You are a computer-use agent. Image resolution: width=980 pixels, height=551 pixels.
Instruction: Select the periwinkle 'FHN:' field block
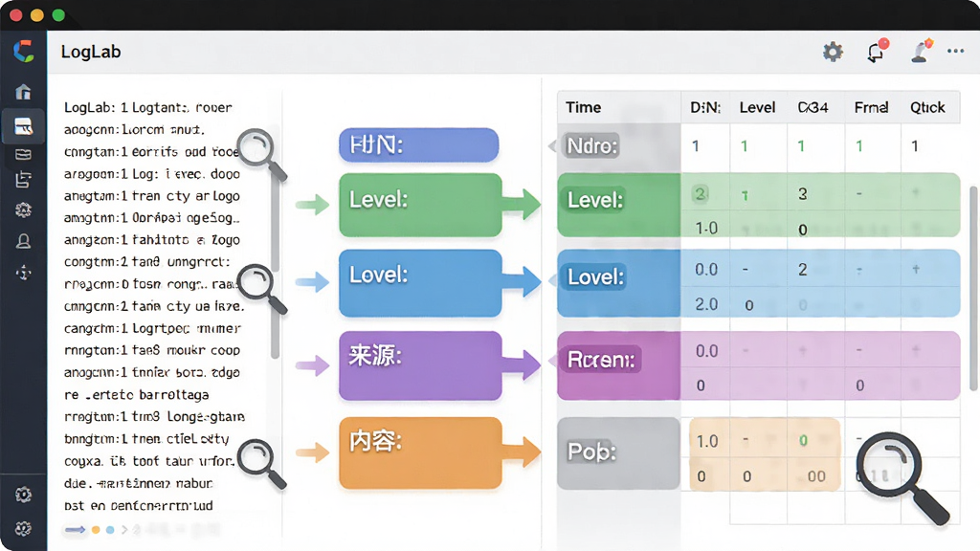point(419,145)
